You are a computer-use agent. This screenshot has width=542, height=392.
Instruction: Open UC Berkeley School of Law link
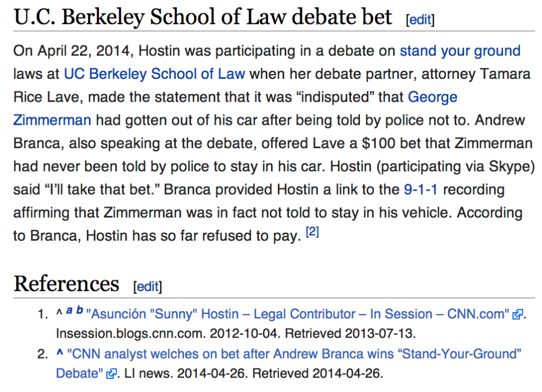click(155, 74)
